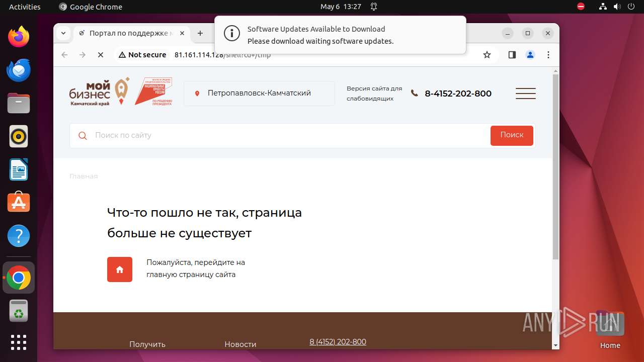Click footer link Получить
This screenshot has width=644, height=362.
pos(147,344)
